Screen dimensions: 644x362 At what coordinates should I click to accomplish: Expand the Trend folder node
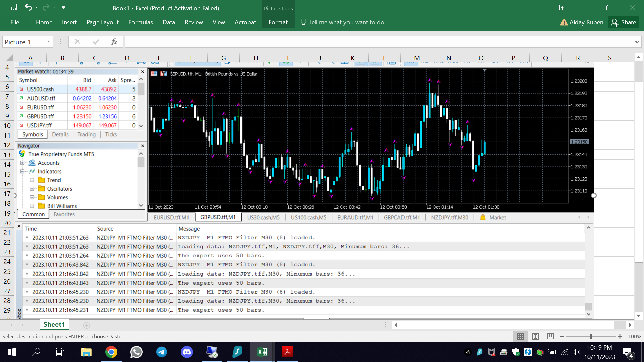(x=32, y=180)
